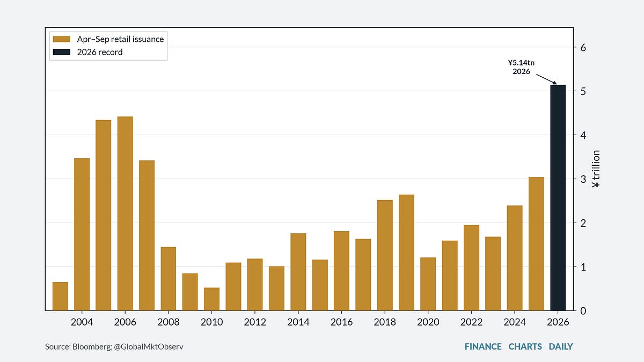The width and height of the screenshot is (644, 362).
Task: Click the gold bar for 2008
Action: coord(168,279)
